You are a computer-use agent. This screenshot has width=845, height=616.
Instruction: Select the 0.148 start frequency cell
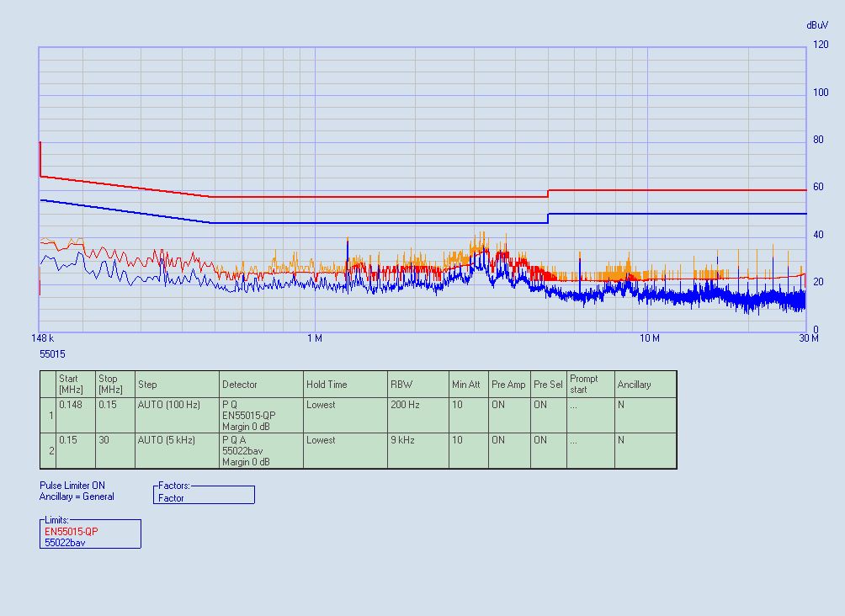point(76,416)
